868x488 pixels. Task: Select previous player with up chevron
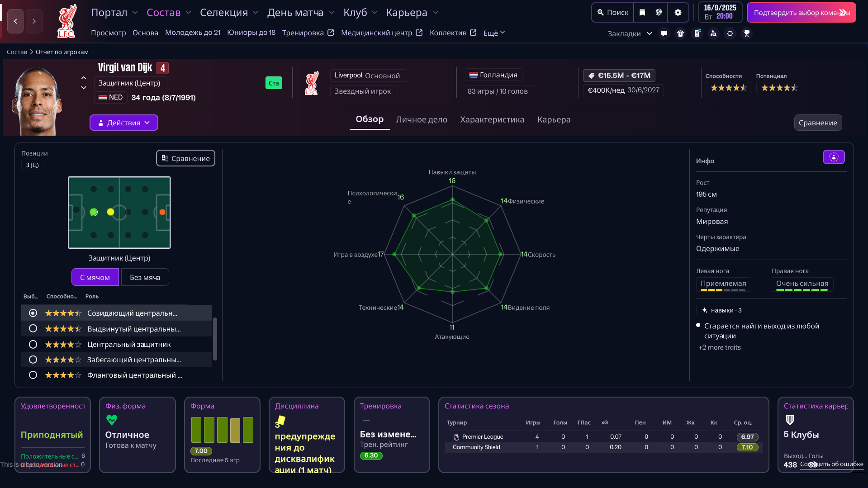pyautogui.click(x=84, y=78)
